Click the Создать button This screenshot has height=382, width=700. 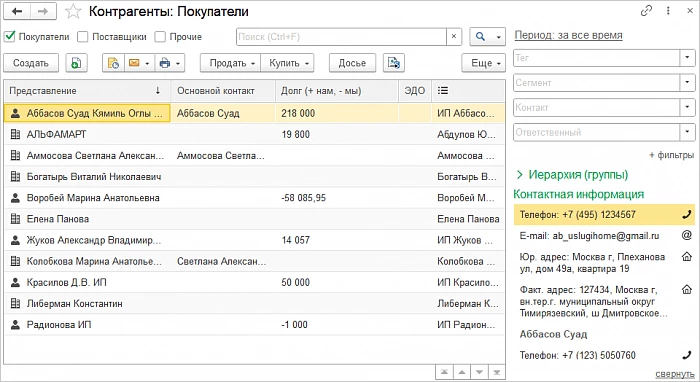click(31, 63)
